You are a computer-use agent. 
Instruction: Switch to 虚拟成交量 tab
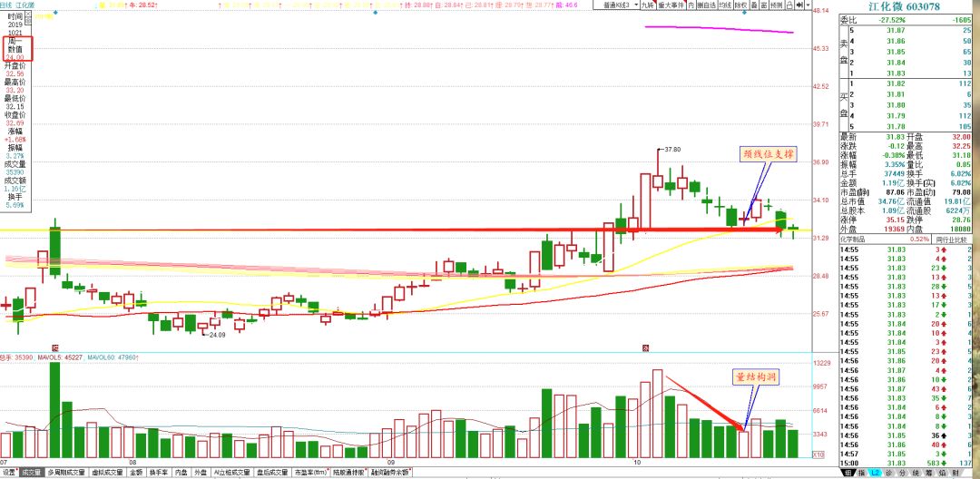tap(106, 473)
